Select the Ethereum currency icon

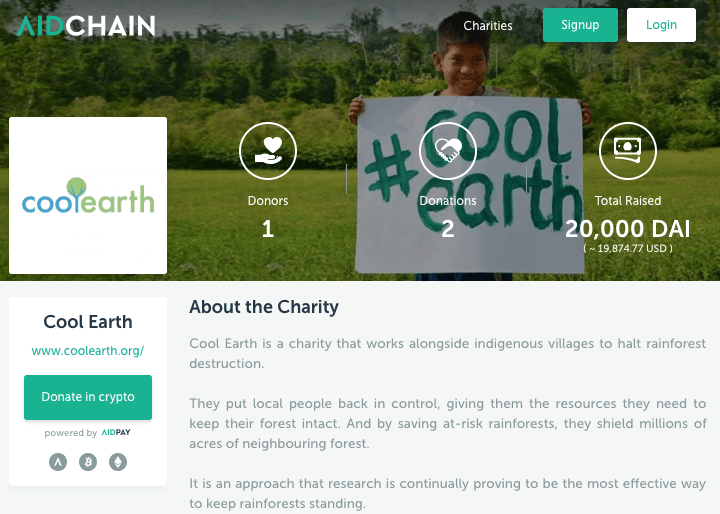pyautogui.click(x=118, y=462)
